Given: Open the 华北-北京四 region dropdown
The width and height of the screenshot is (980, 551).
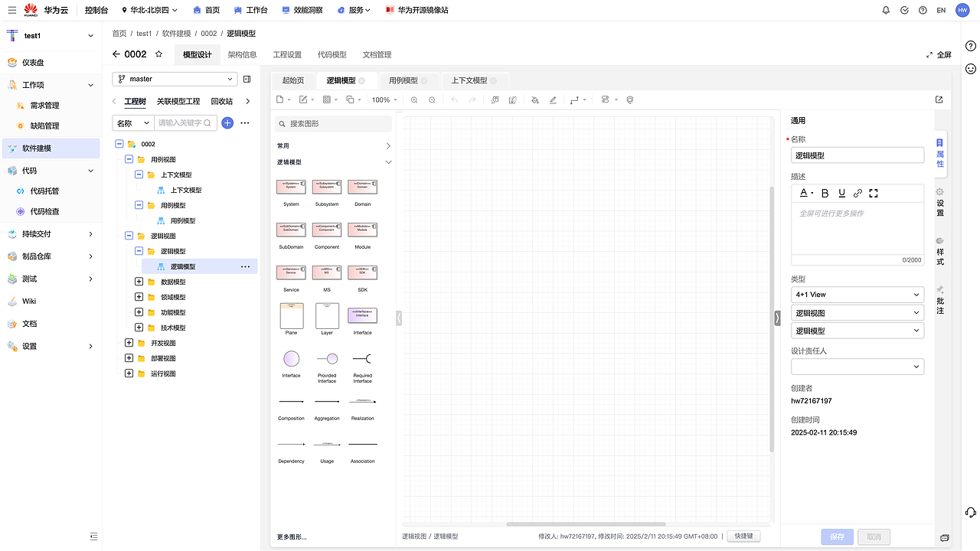Looking at the screenshot, I should coord(149,10).
